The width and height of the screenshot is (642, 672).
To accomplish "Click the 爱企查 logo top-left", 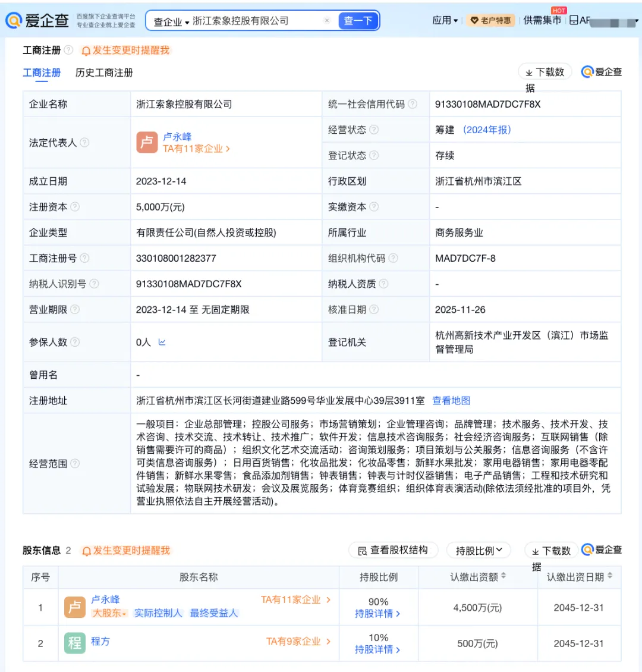I will (37, 20).
